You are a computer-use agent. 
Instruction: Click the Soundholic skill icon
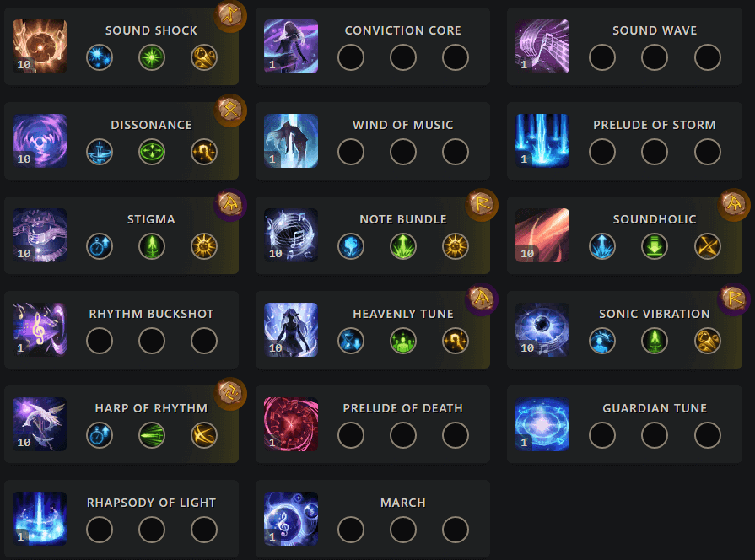(x=542, y=235)
